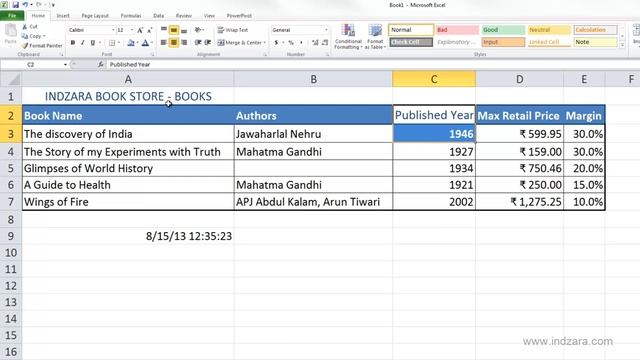Increase font size with Grow Font icon
The image size is (640, 360).
click(x=140, y=30)
